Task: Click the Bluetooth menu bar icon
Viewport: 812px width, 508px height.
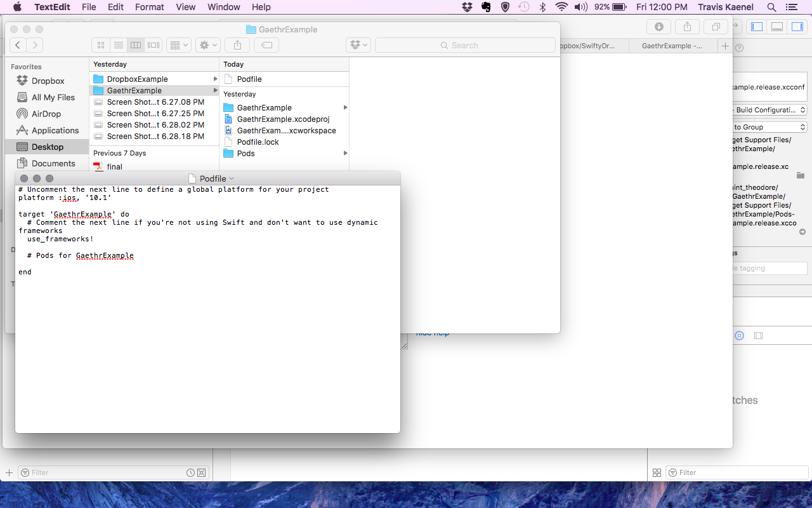Action: click(542, 7)
